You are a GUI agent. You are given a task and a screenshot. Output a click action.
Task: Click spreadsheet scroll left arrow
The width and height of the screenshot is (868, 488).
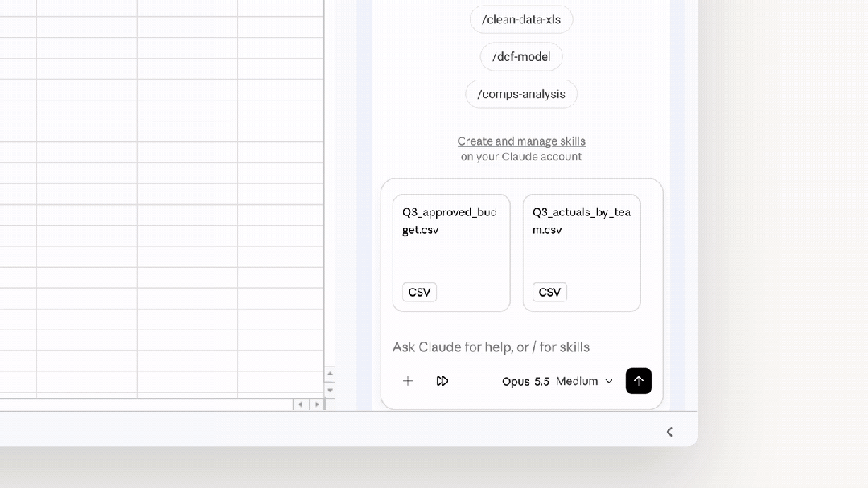click(x=301, y=404)
